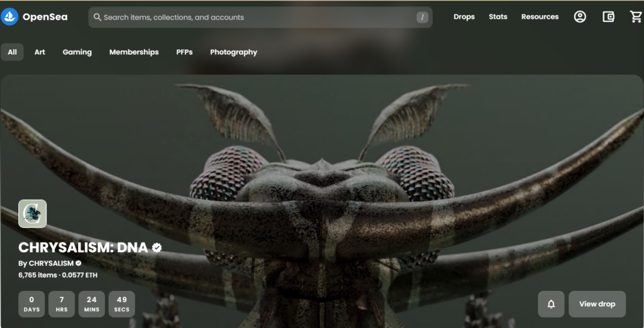Click verified badge beside By CHRYSALISM
The image size is (644, 328).
(79, 263)
